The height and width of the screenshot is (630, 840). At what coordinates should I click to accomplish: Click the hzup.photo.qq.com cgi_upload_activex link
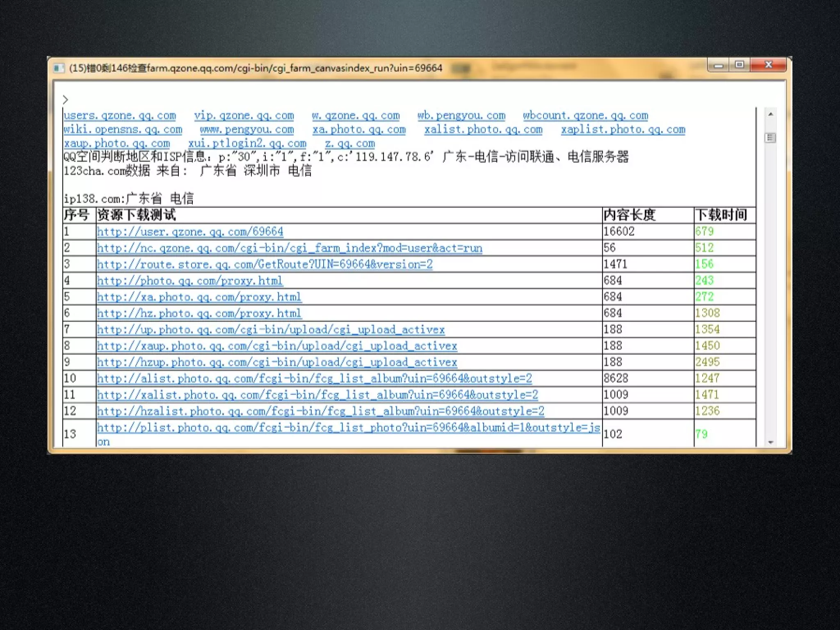point(277,363)
